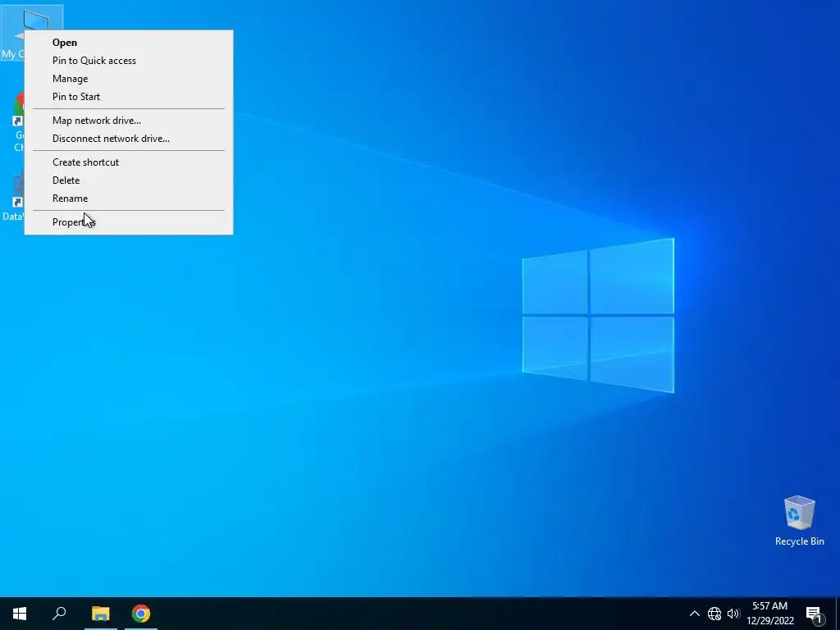This screenshot has height=630, width=840.
Task: Show hidden system tray icons
Action: click(694, 614)
